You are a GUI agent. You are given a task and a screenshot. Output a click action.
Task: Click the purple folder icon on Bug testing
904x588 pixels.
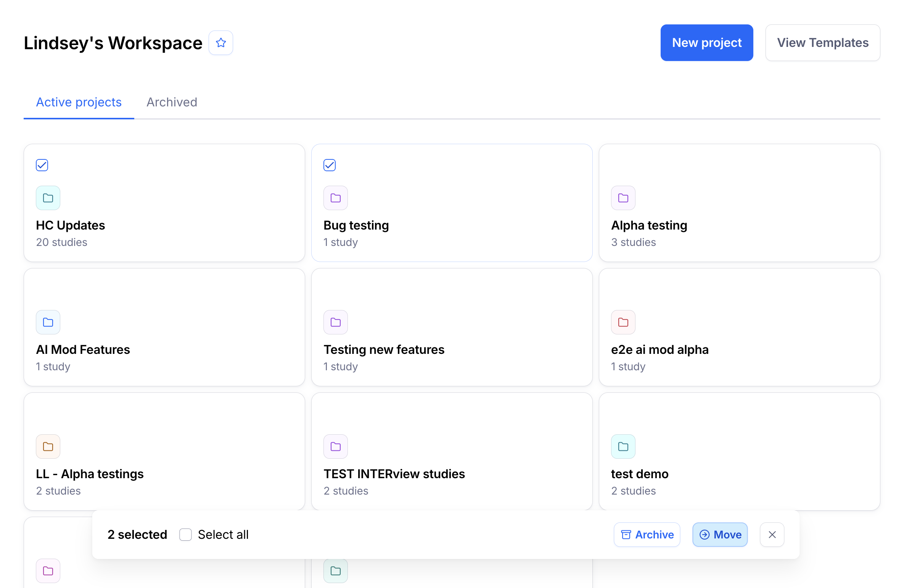coord(336,198)
